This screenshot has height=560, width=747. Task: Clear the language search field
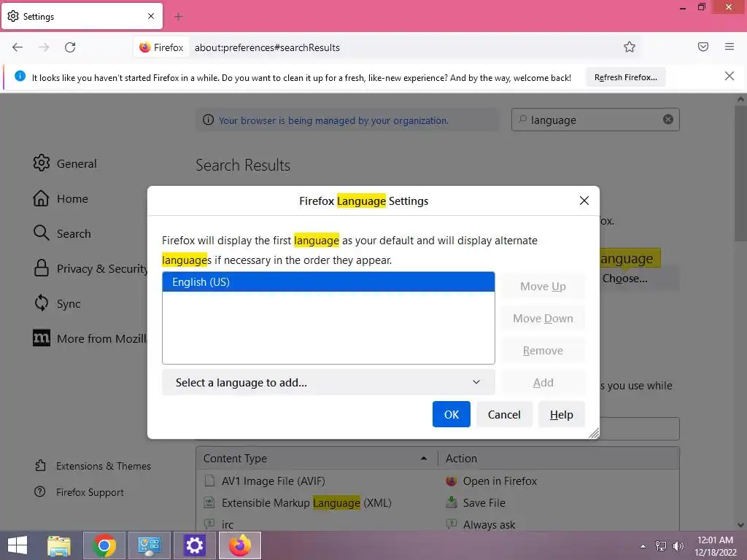668,120
